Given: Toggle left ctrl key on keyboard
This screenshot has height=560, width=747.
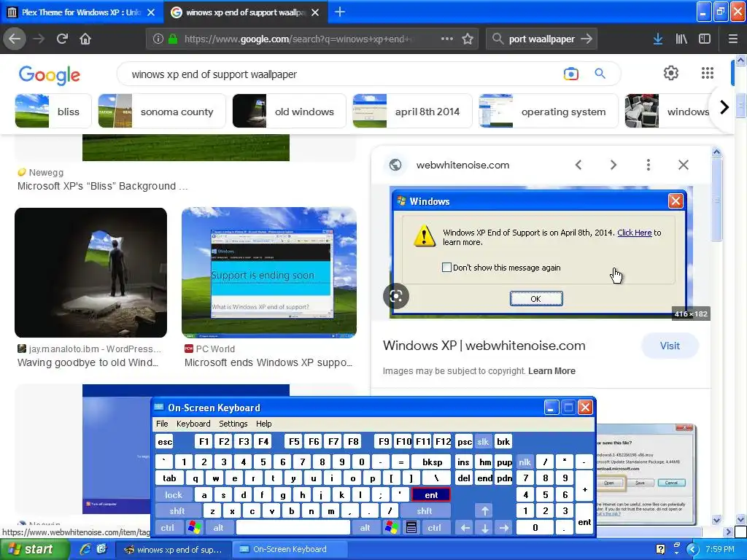Looking at the screenshot, I should tap(167, 528).
